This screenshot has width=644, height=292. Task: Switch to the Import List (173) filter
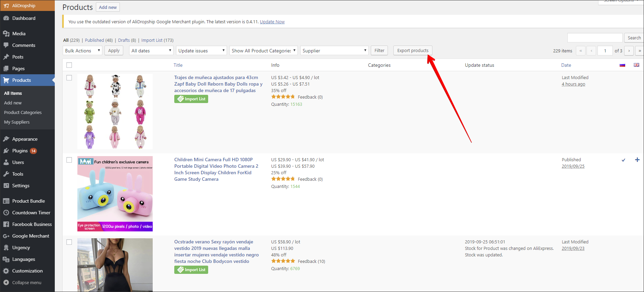click(x=157, y=40)
